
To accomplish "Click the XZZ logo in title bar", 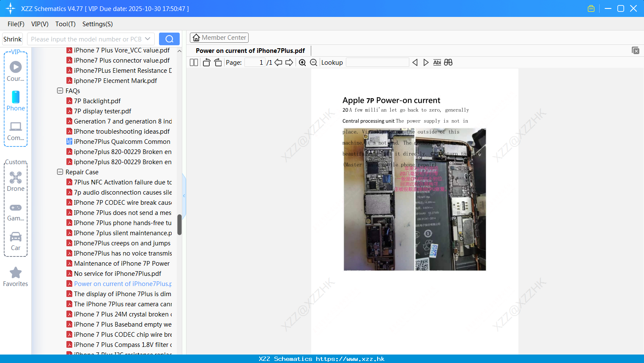I will click(x=11, y=8).
